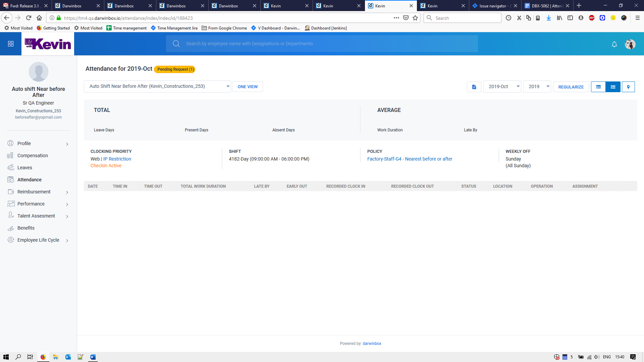The image size is (644, 362).
Task: Click the REGULARIZE button
Action: 571,87
